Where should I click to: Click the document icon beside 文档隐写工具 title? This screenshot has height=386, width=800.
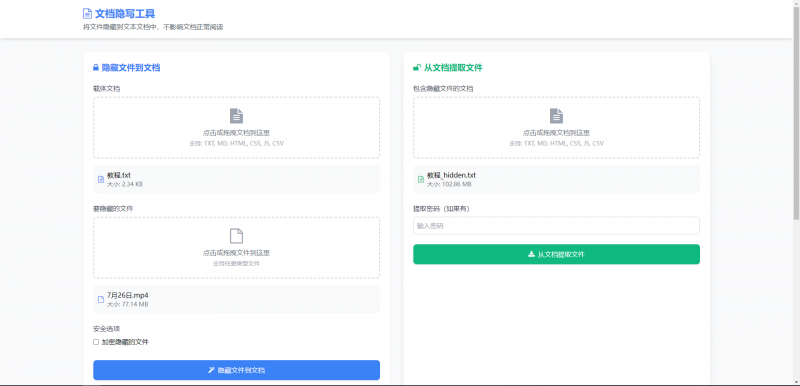[x=87, y=14]
